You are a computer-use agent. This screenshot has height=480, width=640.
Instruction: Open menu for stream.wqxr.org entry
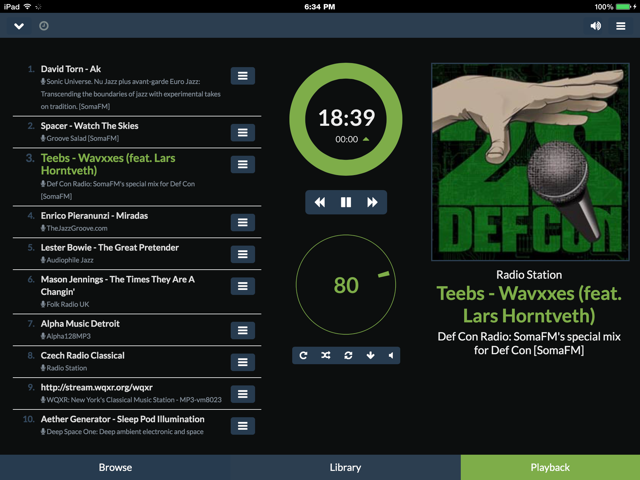243,394
